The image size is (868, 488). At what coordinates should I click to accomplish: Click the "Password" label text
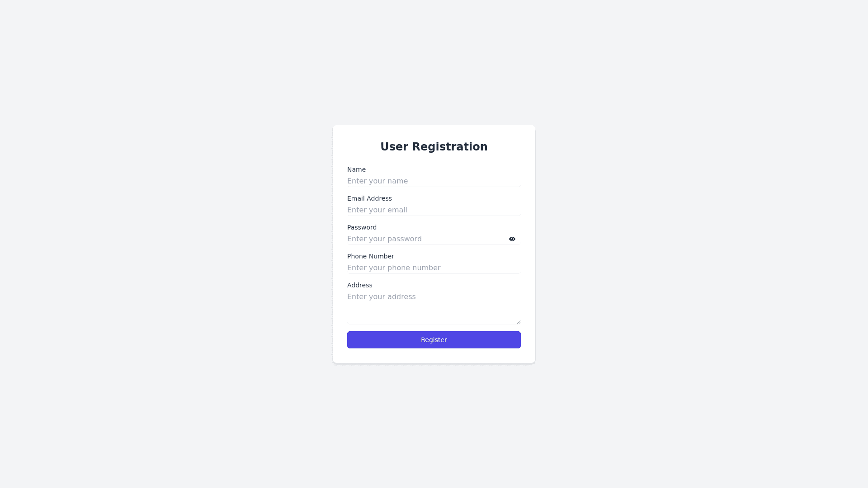pos(362,227)
